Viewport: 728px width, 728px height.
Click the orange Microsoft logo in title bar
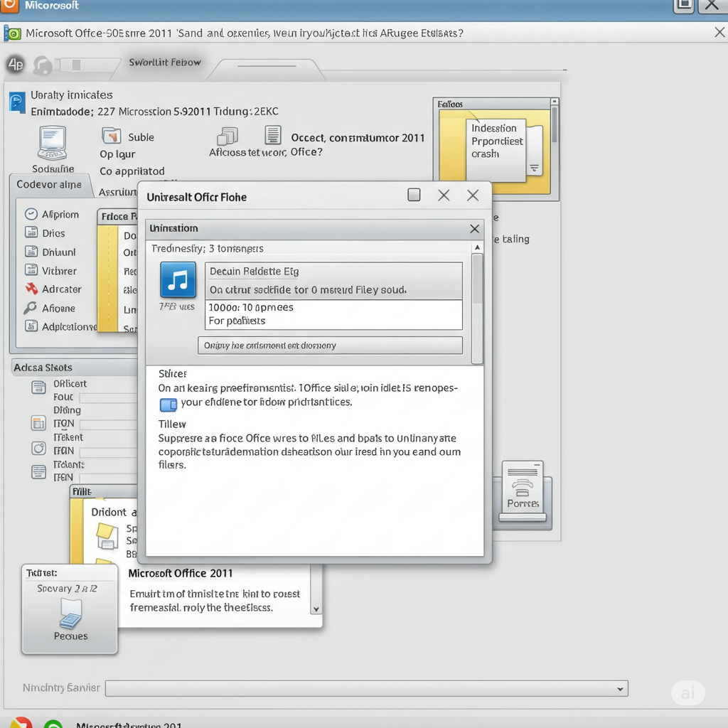[9, 6]
